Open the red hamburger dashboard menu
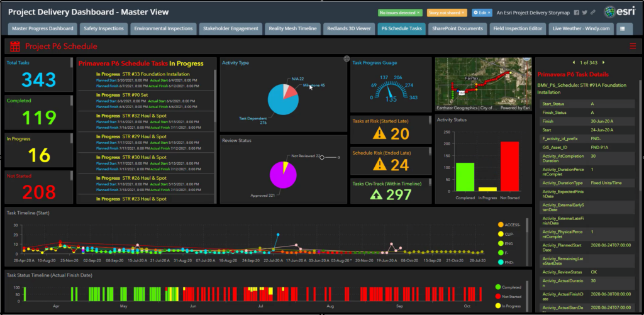 pyautogui.click(x=633, y=47)
